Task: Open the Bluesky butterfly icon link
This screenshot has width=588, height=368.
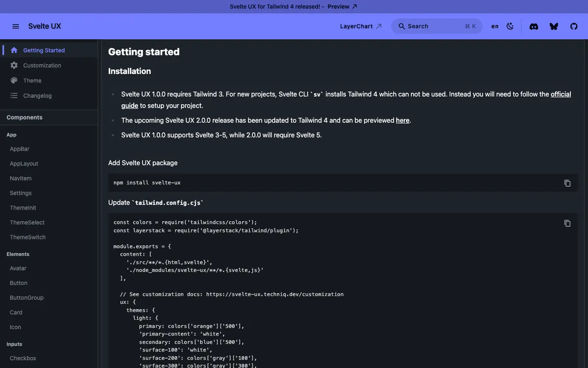Action: (x=554, y=26)
